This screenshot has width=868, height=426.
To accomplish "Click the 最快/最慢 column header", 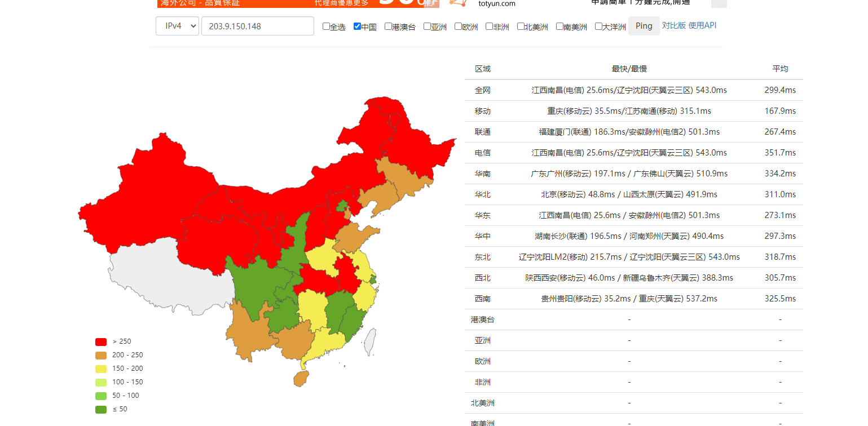I will tap(629, 69).
